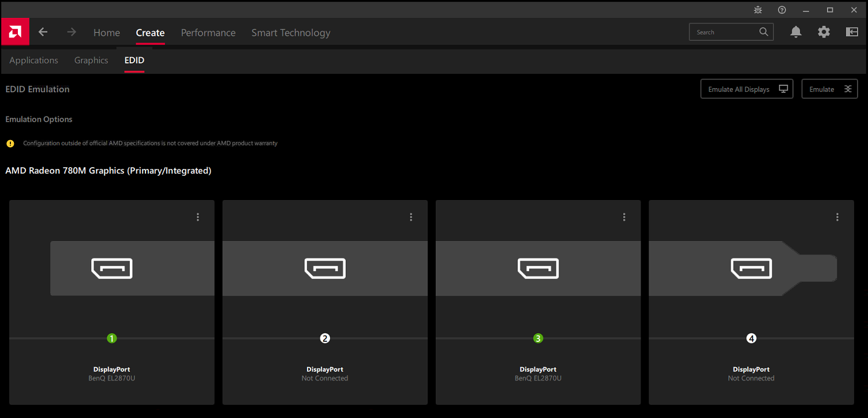Select the Create tab
Image resolution: width=868 pixels, height=418 pixels.
click(x=150, y=33)
